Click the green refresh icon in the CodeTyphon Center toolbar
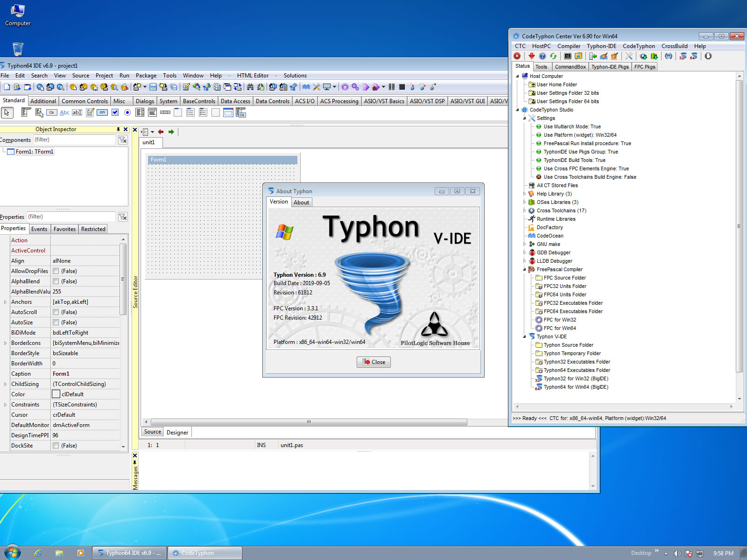 (553, 56)
